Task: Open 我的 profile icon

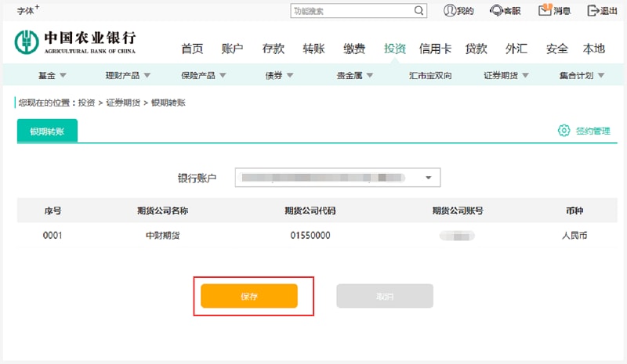Action: (450, 11)
